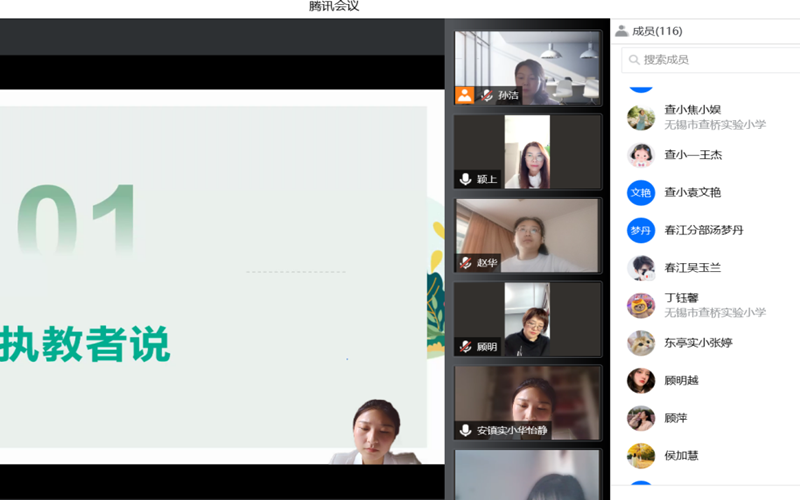
Task: Select 顾明's video thumbnail
Action: coord(528,319)
